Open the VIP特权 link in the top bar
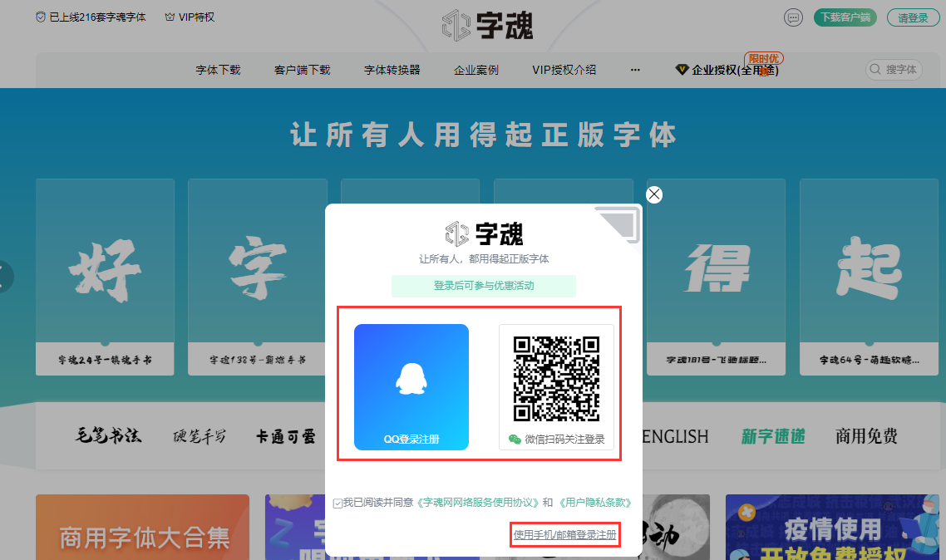Screen dimensions: 946x560 (197, 17)
